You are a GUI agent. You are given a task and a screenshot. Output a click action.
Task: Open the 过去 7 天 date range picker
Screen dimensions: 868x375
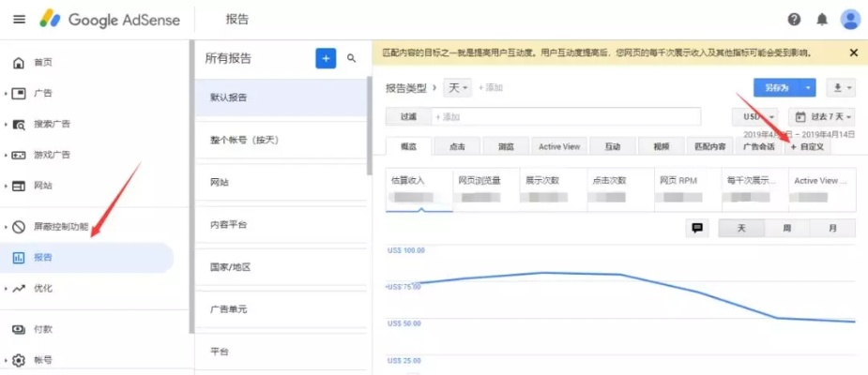[x=822, y=116]
